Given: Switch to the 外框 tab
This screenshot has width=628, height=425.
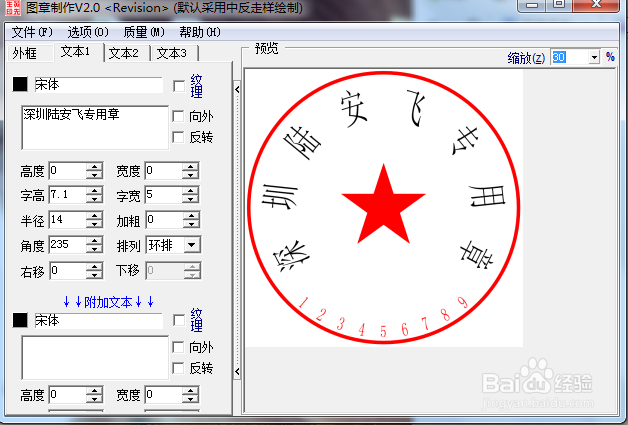Looking at the screenshot, I should click(x=29, y=53).
